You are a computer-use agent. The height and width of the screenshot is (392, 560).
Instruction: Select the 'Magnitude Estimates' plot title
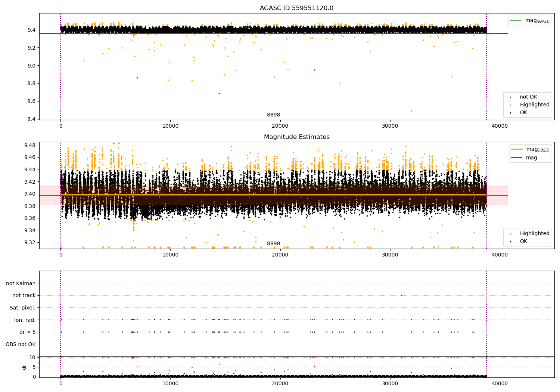[296, 137]
